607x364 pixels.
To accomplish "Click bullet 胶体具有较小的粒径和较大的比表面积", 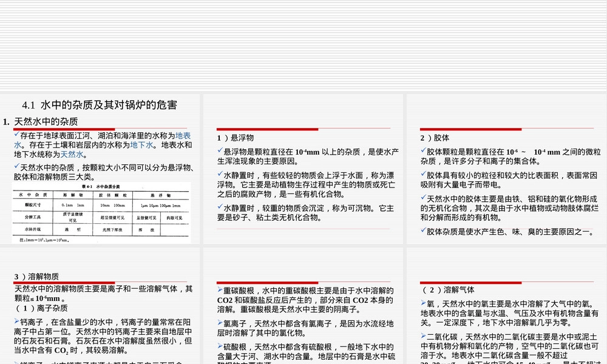I will click(x=509, y=180).
